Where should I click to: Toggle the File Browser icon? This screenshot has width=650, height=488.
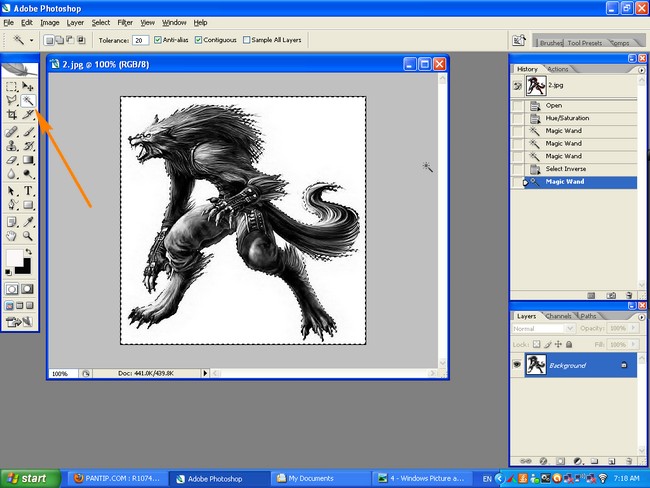pos(519,40)
